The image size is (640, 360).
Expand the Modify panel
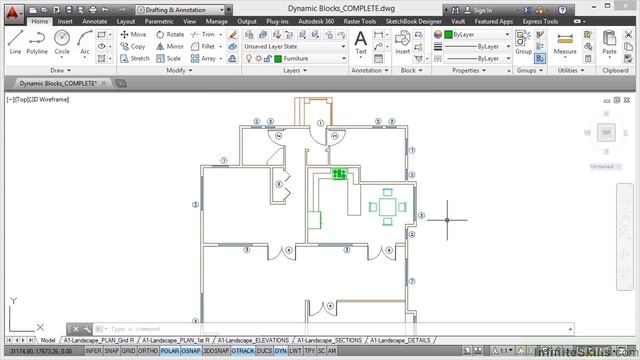tap(179, 71)
